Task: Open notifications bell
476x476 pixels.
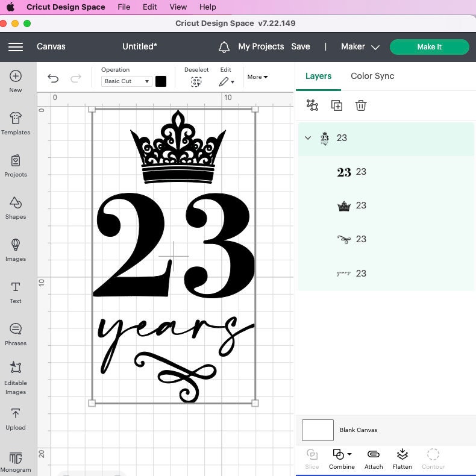Action: [x=224, y=47]
